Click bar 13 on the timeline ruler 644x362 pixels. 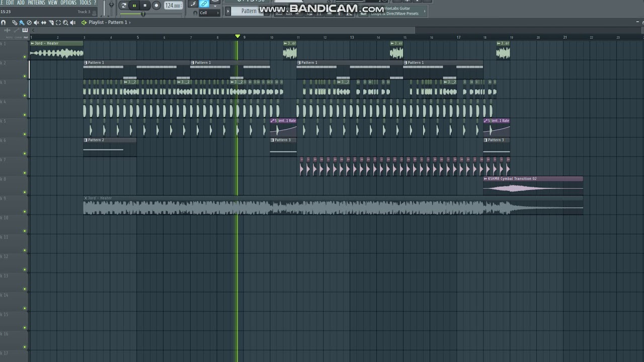coord(352,37)
